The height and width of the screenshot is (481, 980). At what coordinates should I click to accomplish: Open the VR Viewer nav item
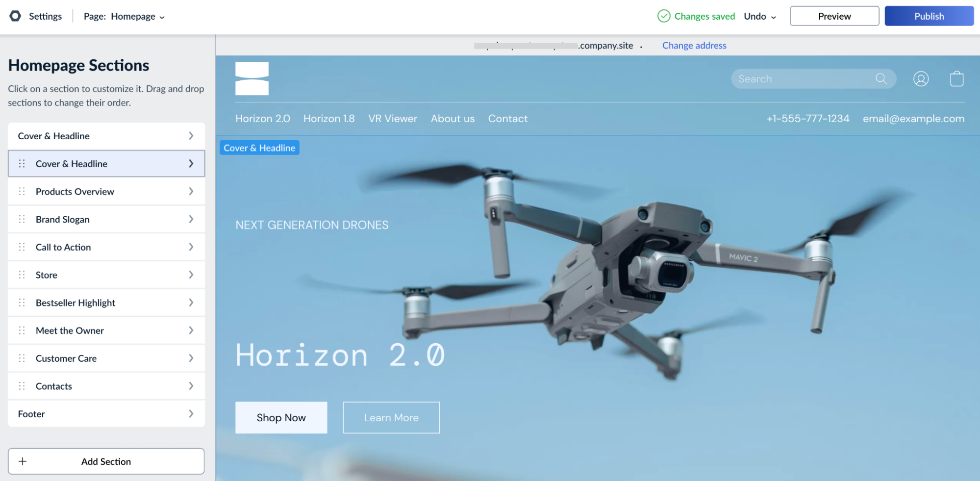coord(393,119)
